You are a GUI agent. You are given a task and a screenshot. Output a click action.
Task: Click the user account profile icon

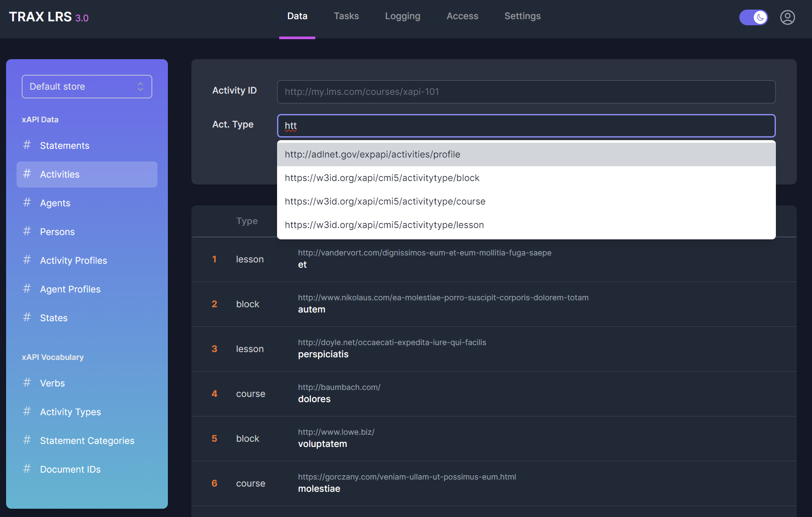(787, 17)
